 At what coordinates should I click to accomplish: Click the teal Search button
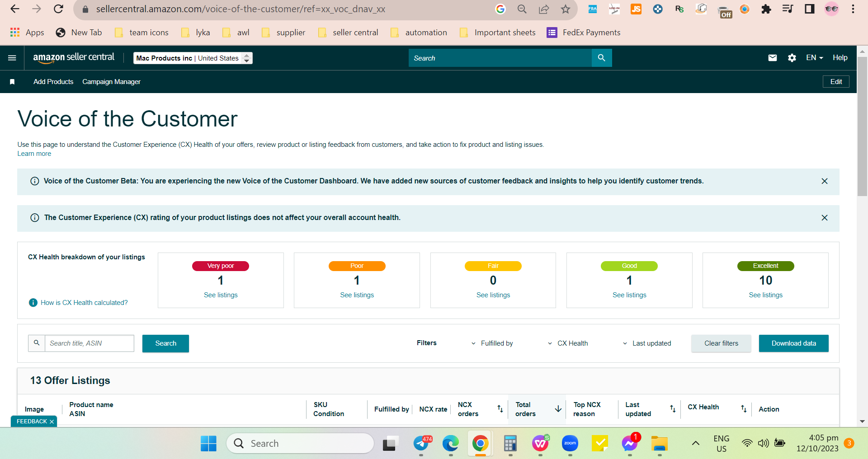pos(165,343)
